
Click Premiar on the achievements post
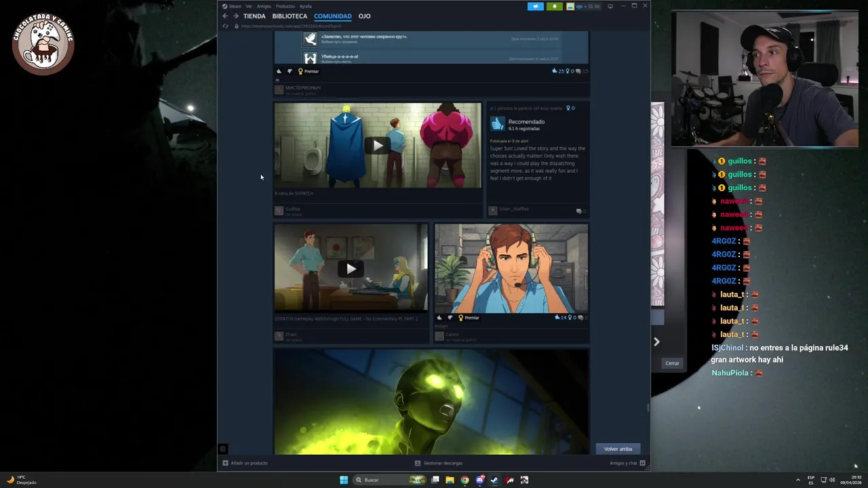tap(308, 71)
